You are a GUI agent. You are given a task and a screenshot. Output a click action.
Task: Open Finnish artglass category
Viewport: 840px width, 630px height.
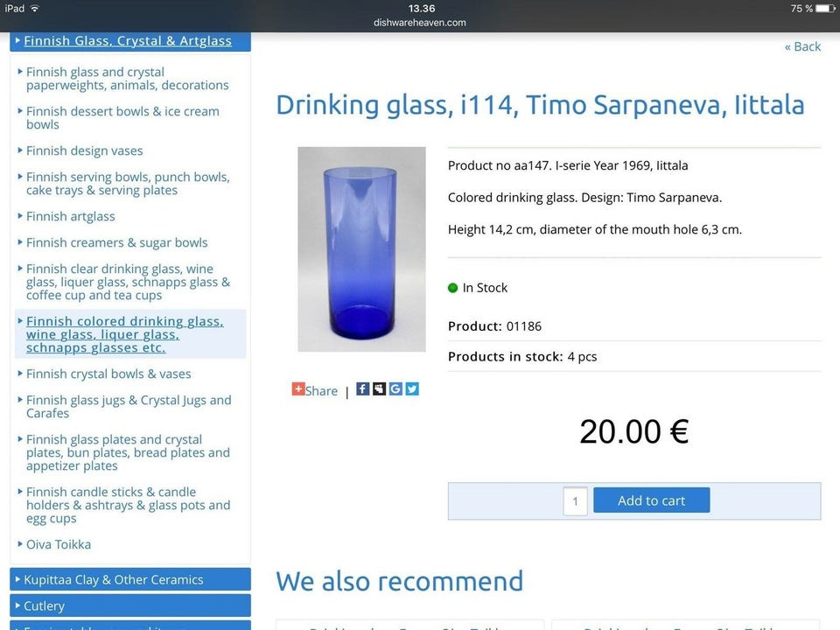point(70,216)
